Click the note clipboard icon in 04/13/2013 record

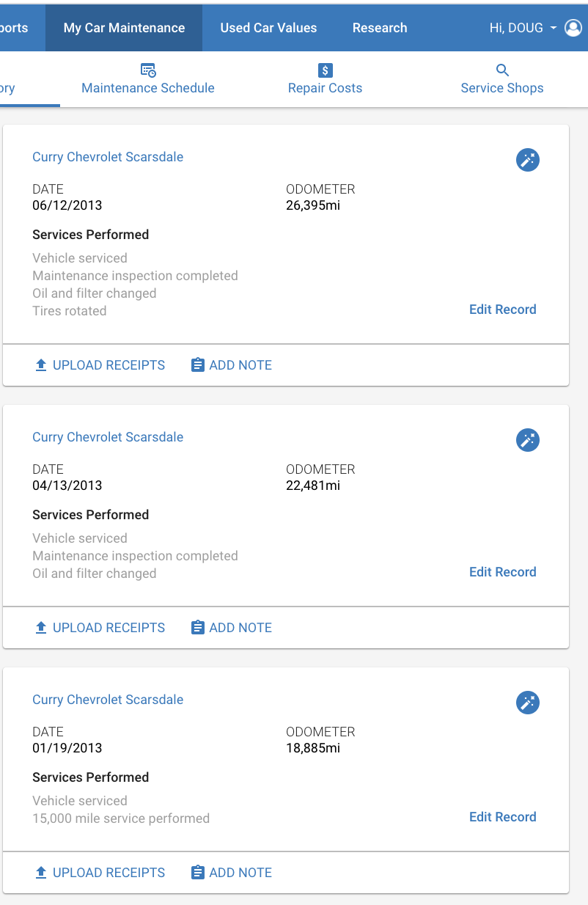click(197, 628)
